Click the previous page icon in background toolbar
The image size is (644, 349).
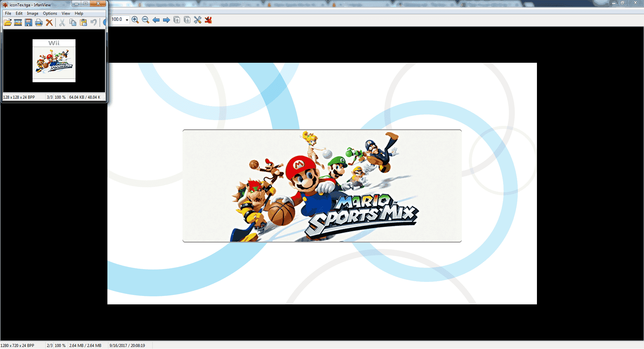coord(177,20)
